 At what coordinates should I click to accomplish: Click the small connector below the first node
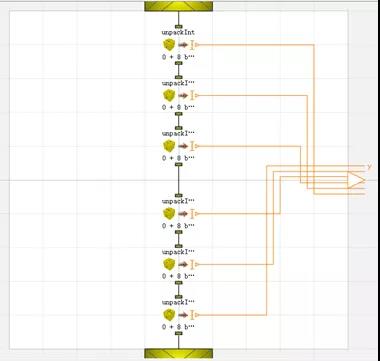tap(179, 63)
